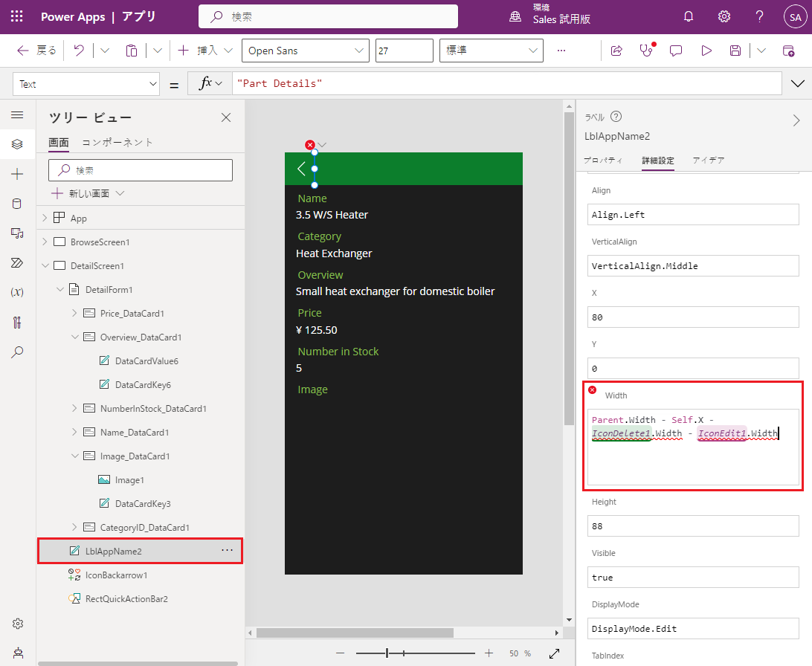The height and width of the screenshot is (666, 812).
Task: Click the paste clipboard icon
Action: click(x=132, y=51)
